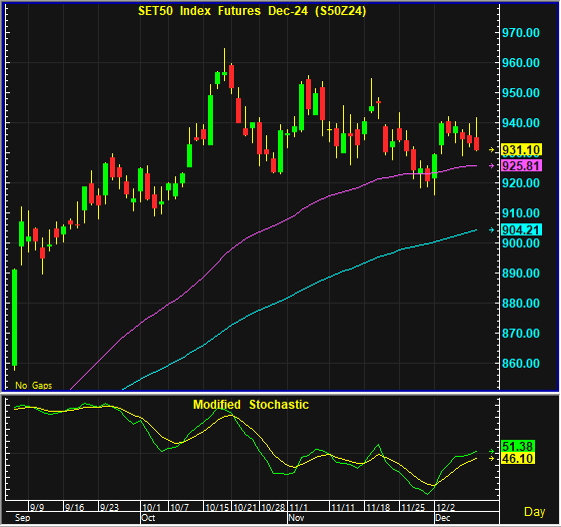Click the 970.00 price axis label
Viewport: 561px width, 527px height.
521,33
